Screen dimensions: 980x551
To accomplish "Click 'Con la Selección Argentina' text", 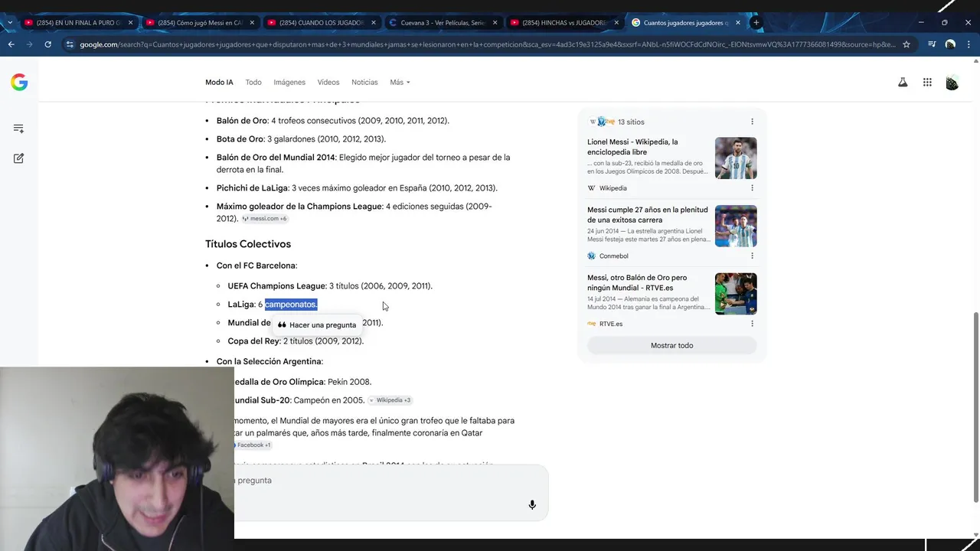I will point(269,361).
